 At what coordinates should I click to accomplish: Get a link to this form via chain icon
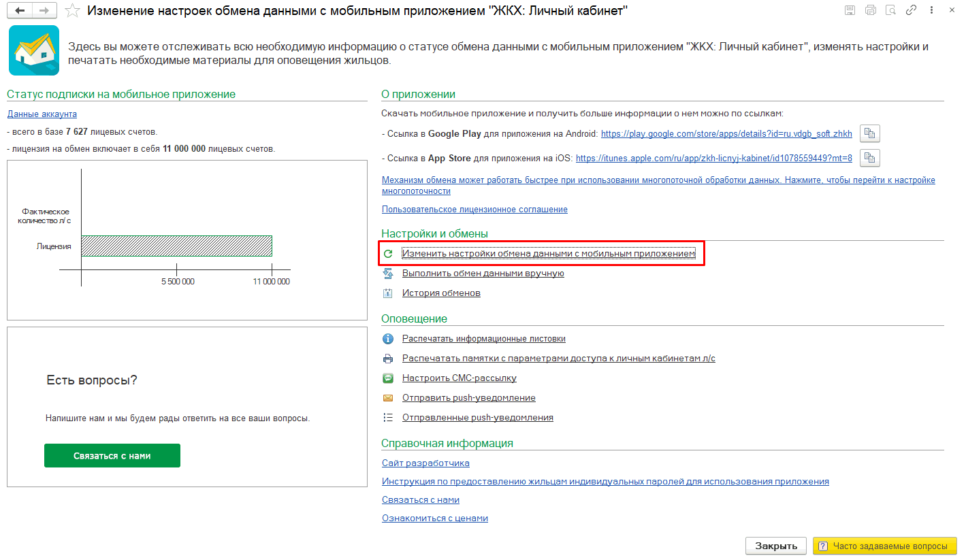911,10
